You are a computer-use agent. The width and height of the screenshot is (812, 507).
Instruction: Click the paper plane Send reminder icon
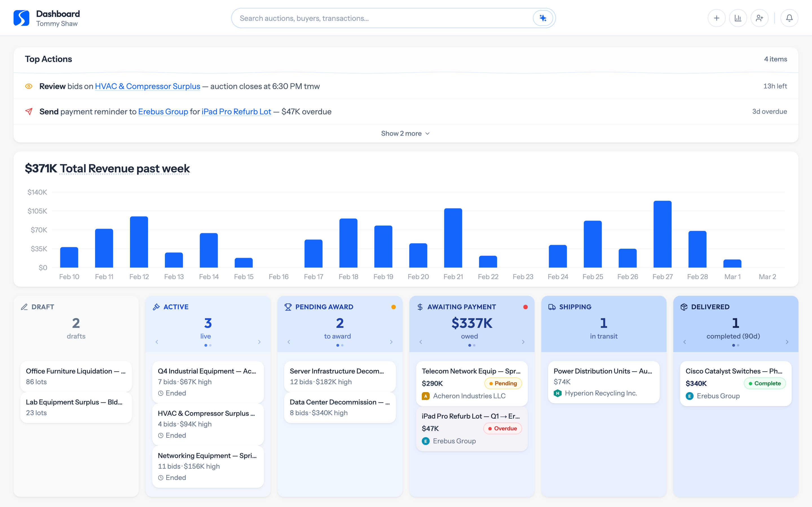pyautogui.click(x=29, y=111)
